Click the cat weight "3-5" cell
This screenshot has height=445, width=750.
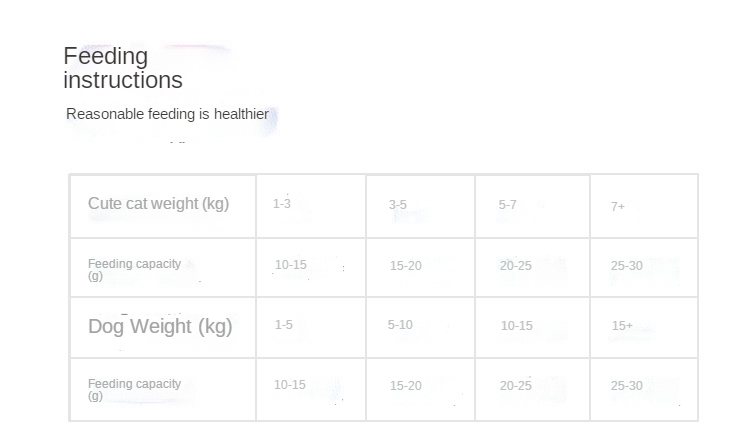[x=398, y=205]
